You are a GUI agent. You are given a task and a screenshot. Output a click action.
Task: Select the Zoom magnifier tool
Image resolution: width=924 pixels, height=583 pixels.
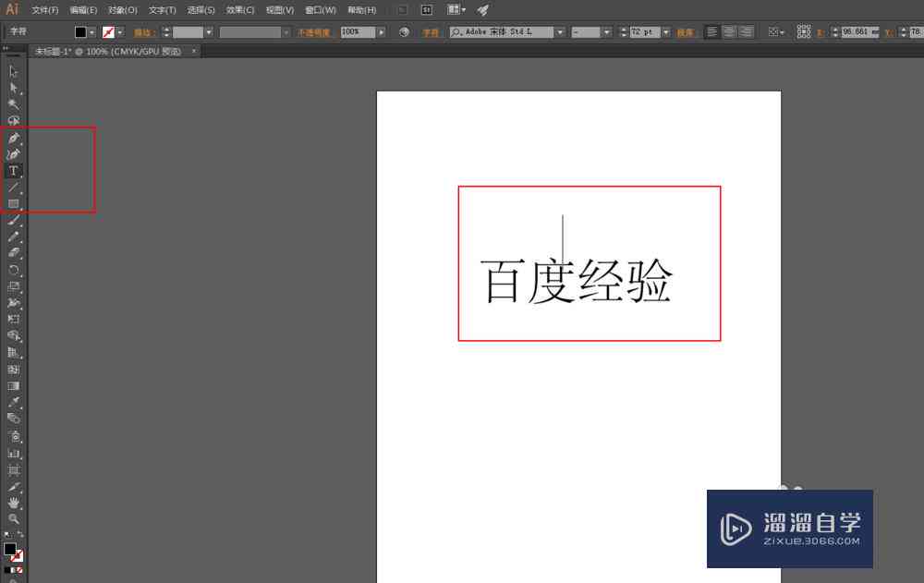[13, 519]
